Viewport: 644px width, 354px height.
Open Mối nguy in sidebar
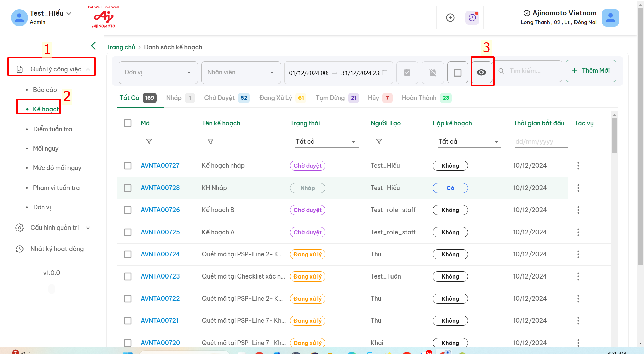[46, 149]
